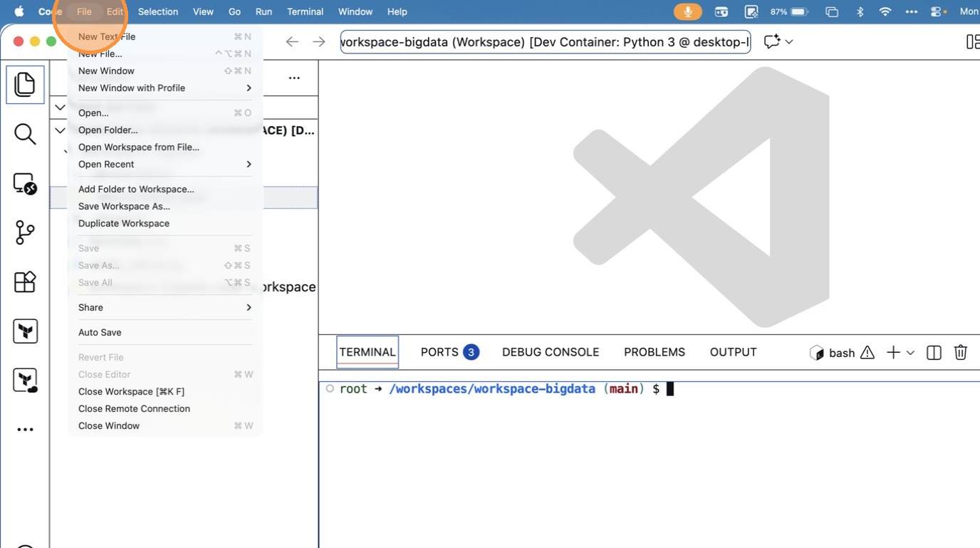
Task: Switch to the TERMINAL panel tab
Action: [367, 352]
